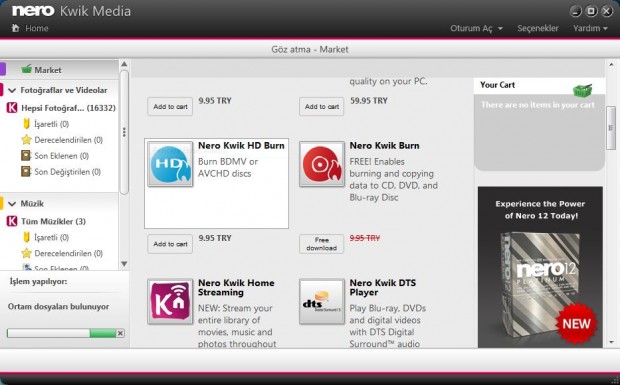
Task: Click the market page scroll down arrow
Action: pyautogui.click(x=611, y=342)
